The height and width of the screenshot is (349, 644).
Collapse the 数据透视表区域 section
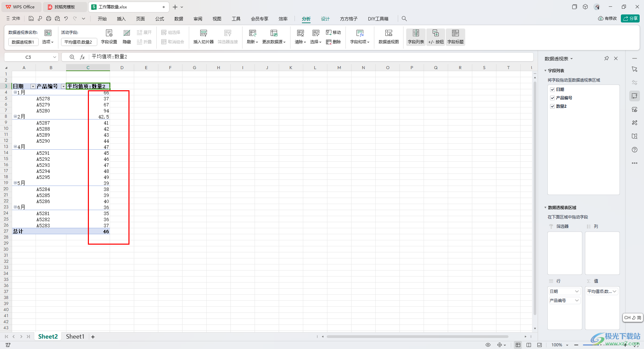[x=545, y=208]
